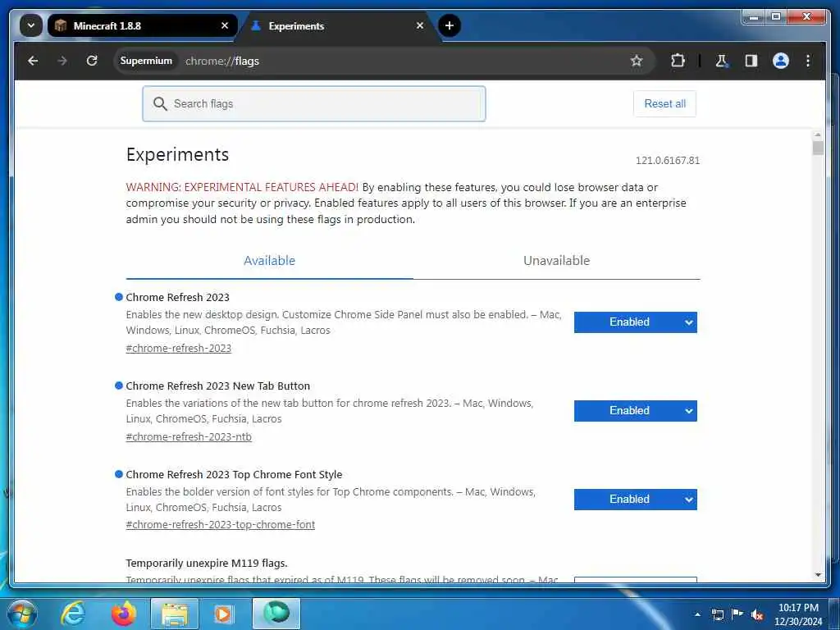Close the Experiments tab
Image resolution: width=840 pixels, height=630 pixels.
(x=420, y=25)
